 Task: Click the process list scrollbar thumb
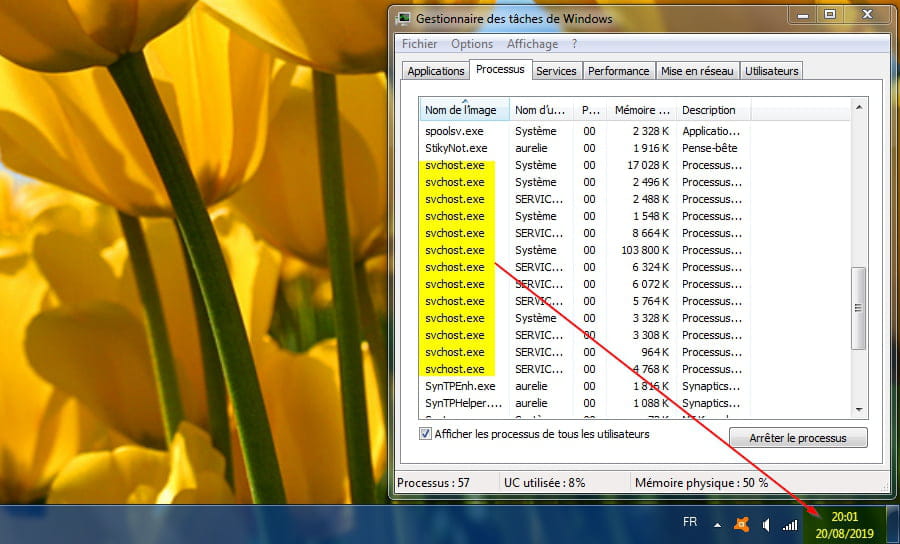(858, 308)
